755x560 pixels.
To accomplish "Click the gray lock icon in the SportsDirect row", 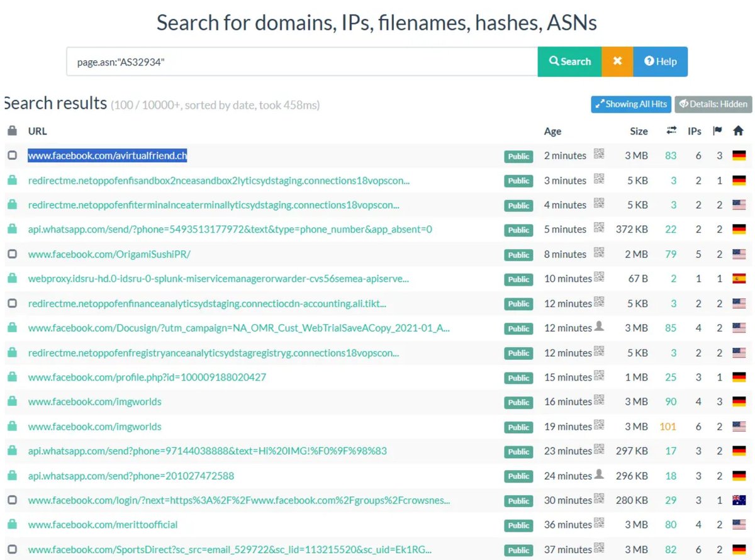I will [12, 549].
